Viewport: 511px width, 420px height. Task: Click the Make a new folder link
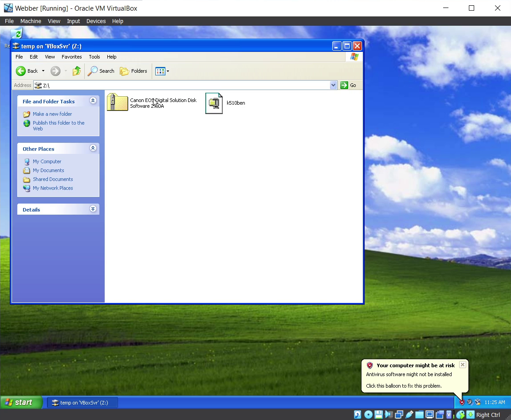coord(52,114)
